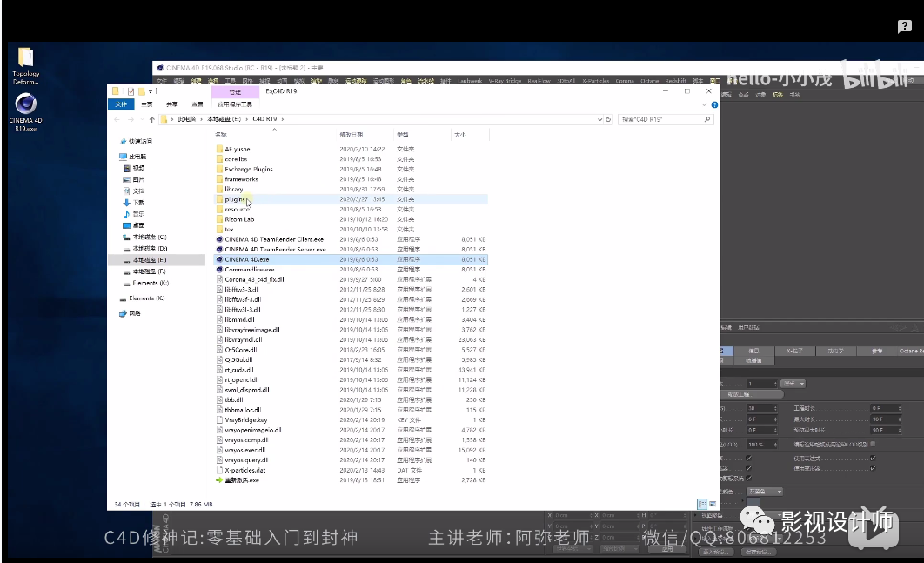Select X-particles.dat file

[x=350, y=470]
